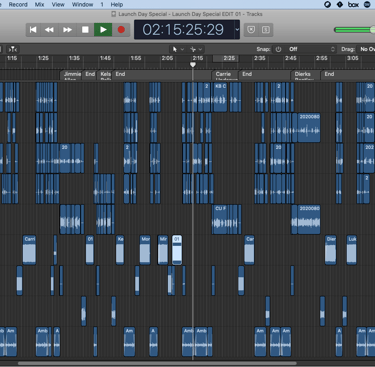Select the End marker after Jimmie Allen
The width and height of the screenshot is (375, 367).
90,74
